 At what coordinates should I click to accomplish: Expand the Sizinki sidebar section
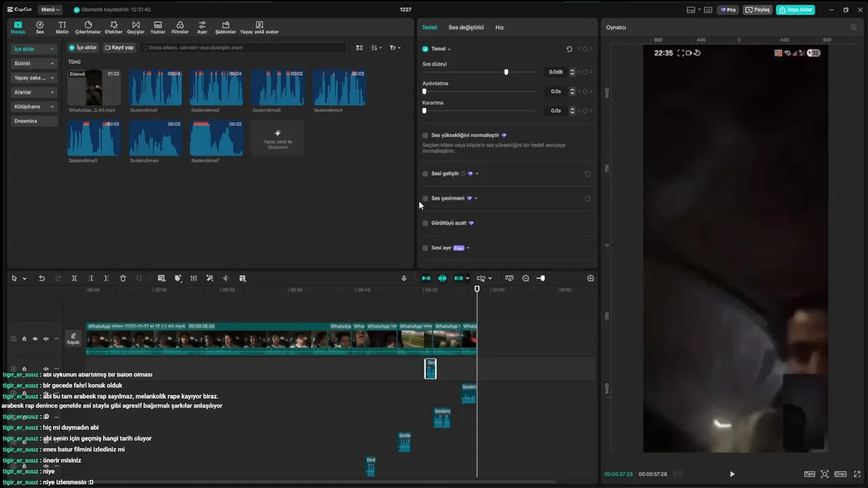coord(34,63)
